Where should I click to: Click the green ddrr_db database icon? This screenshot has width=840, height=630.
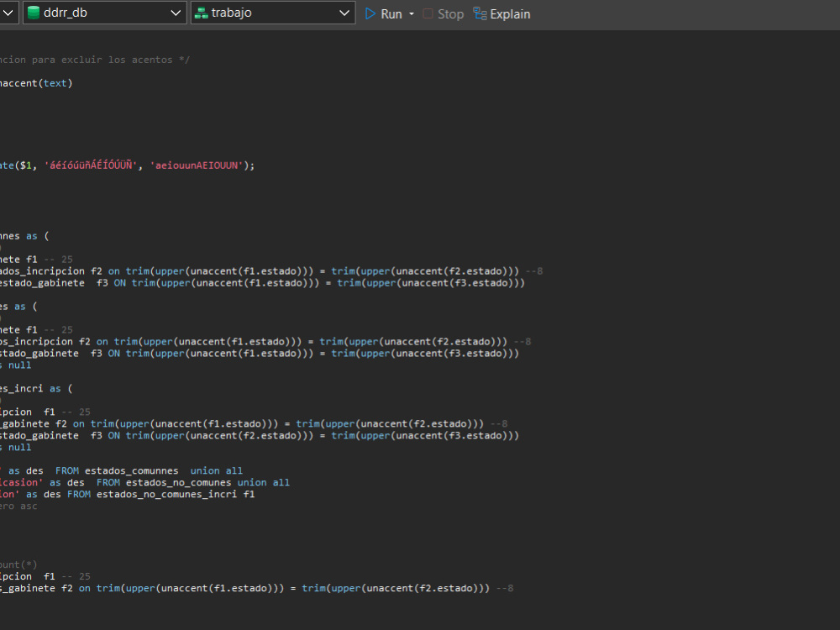click(34, 13)
